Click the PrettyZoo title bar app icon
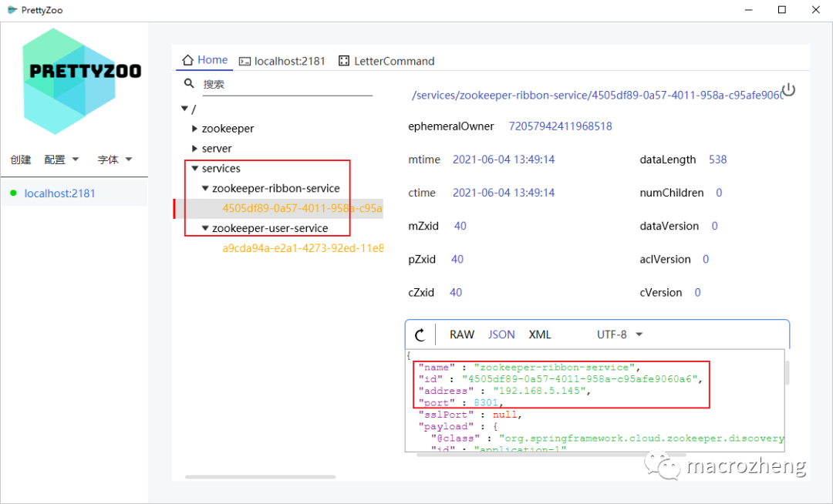 (12, 9)
